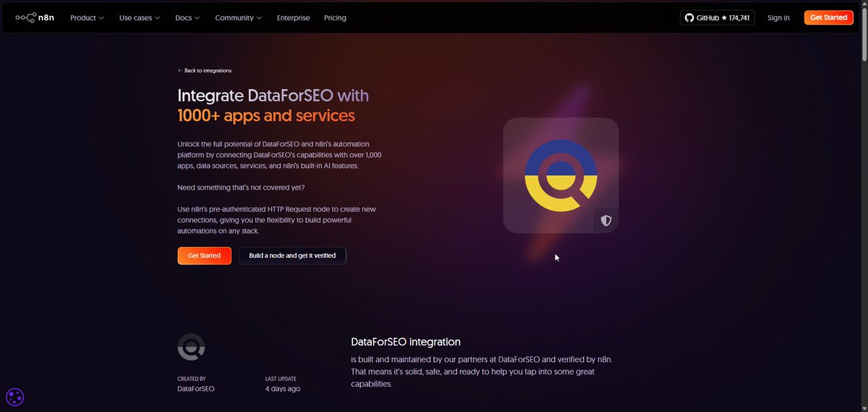Open the Pricing page
The height and width of the screenshot is (412, 868).
click(335, 17)
